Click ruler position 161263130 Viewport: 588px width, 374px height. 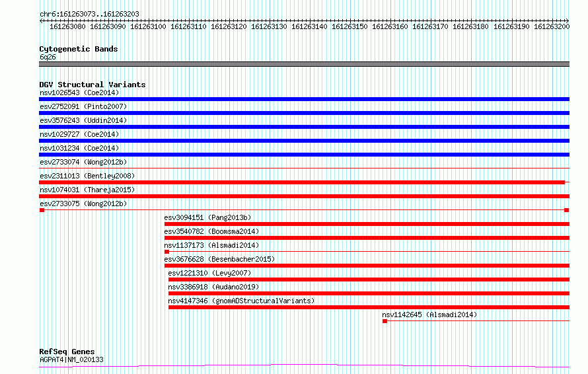coord(269,26)
